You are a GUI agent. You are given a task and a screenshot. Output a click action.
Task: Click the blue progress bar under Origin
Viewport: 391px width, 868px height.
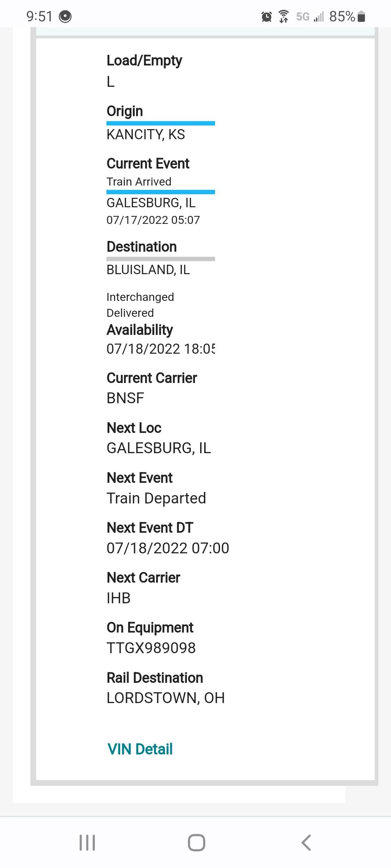[x=161, y=123]
